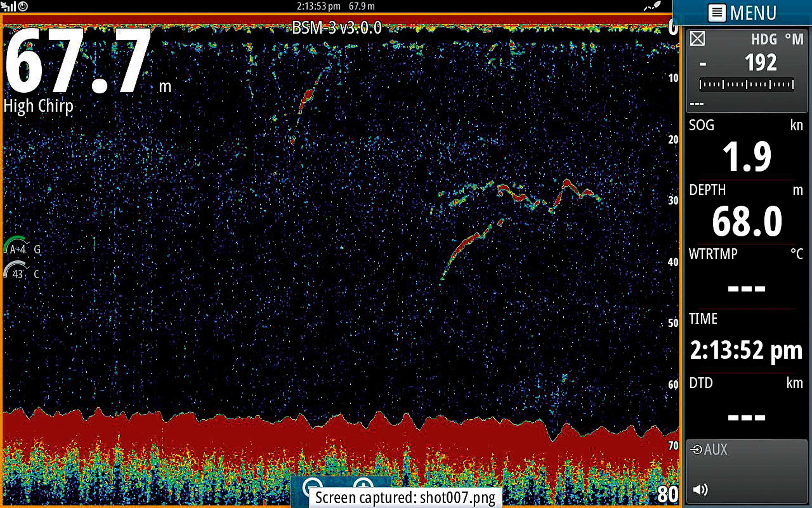812x508 pixels.
Task: Tap the clock icon beside signal bars
Action: [x=23, y=6]
